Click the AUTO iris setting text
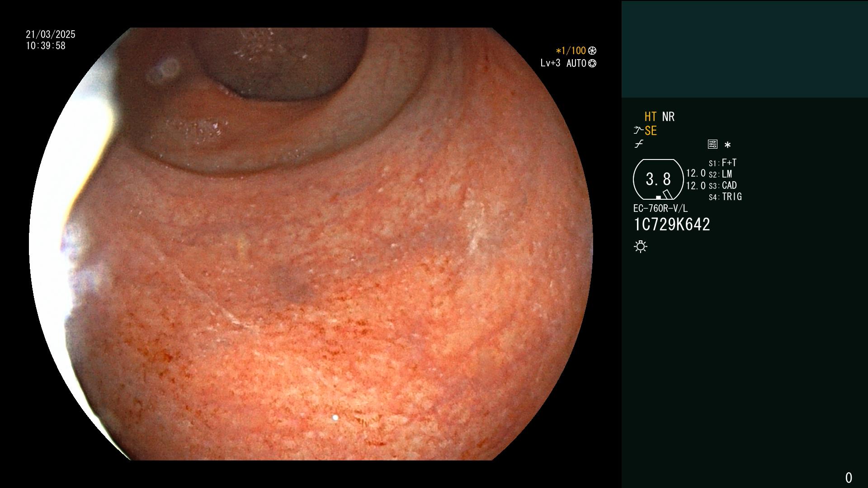Image resolution: width=868 pixels, height=488 pixels. (x=576, y=63)
